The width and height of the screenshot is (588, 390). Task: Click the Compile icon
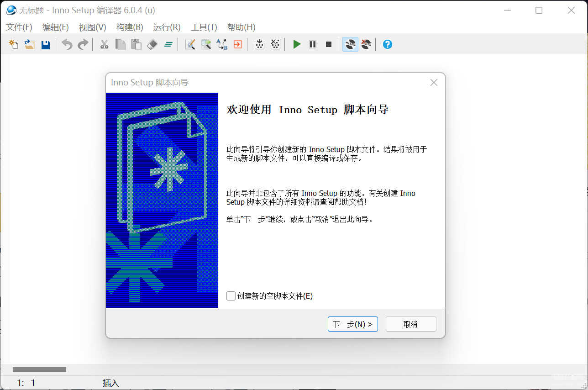[x=259, y=44]
